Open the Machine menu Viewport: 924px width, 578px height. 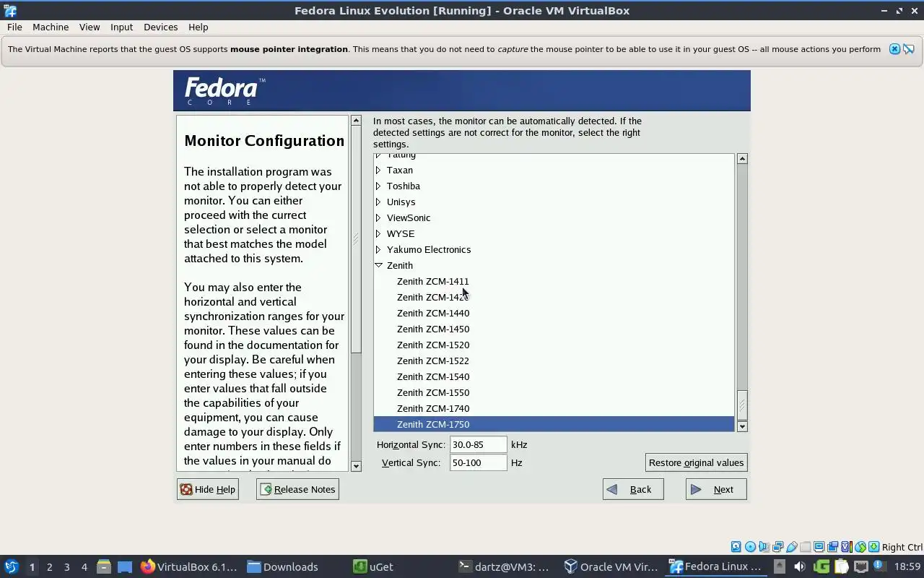(x=51, y=27)
